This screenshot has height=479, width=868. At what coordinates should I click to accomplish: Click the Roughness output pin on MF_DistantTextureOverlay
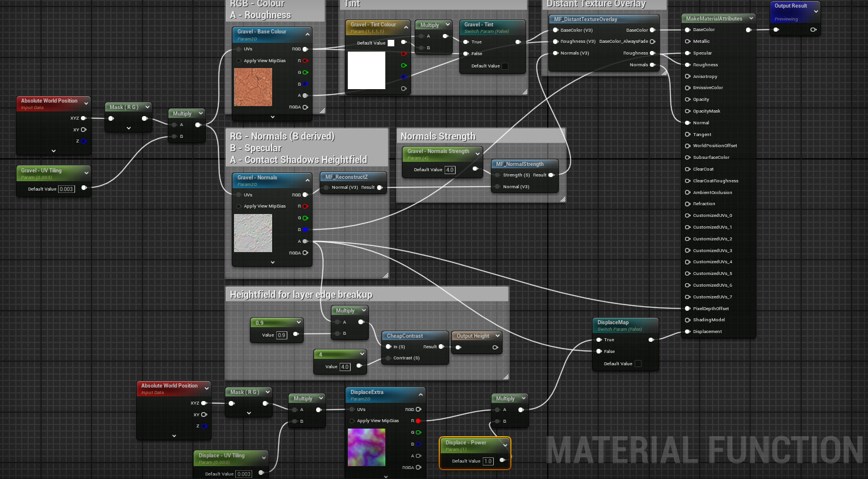point(652,53)
